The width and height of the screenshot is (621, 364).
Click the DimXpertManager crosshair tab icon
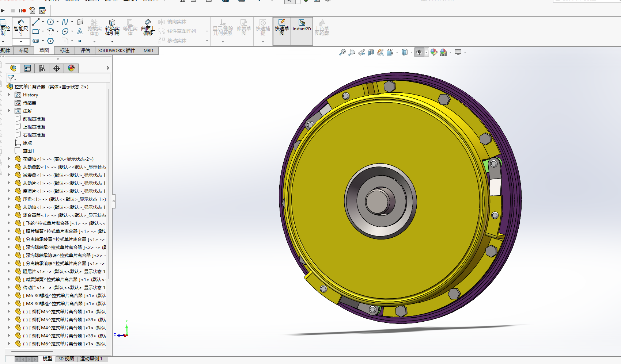point(57,68)
